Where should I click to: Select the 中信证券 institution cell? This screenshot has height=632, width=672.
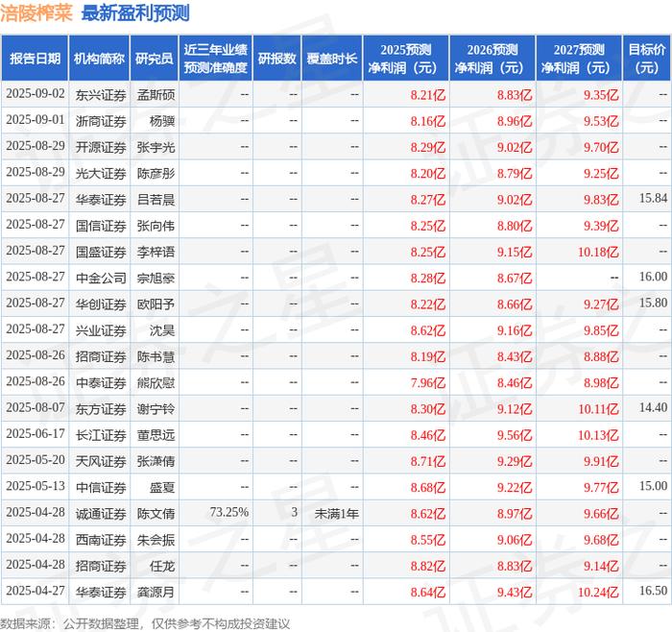coord(101,488)
